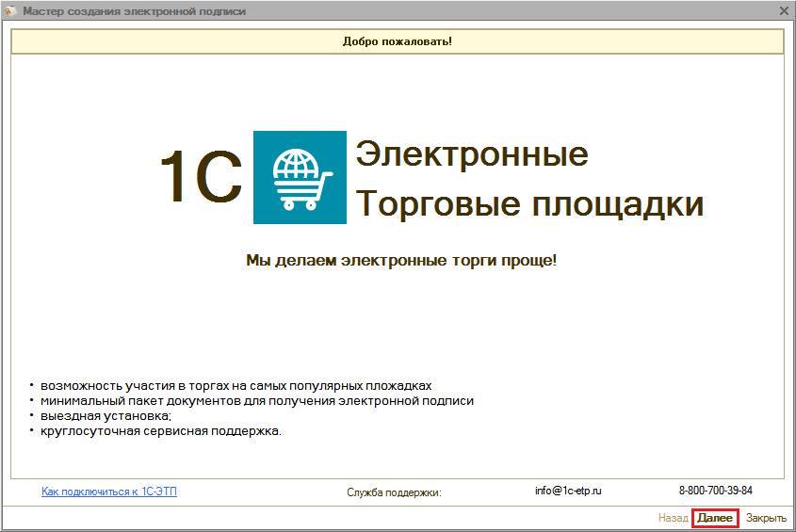Click the 1C application icon in title bar

pyautogui.click(x=9, y=10)
